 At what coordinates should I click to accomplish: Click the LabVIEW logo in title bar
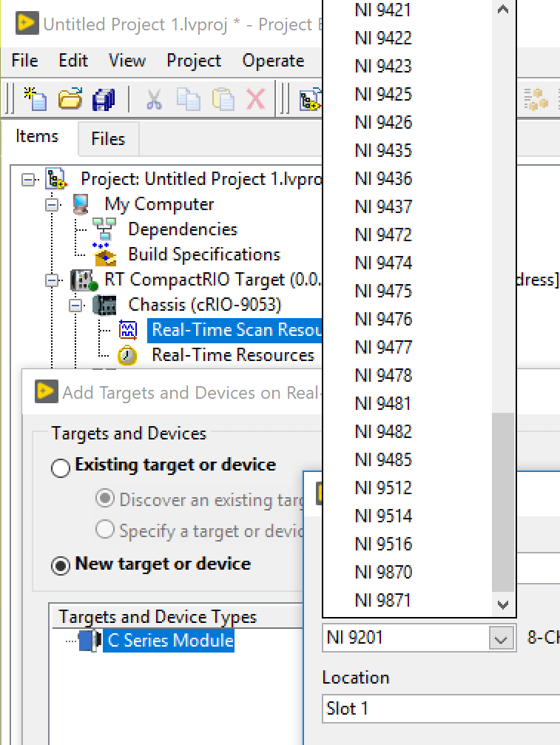[26, 24]
